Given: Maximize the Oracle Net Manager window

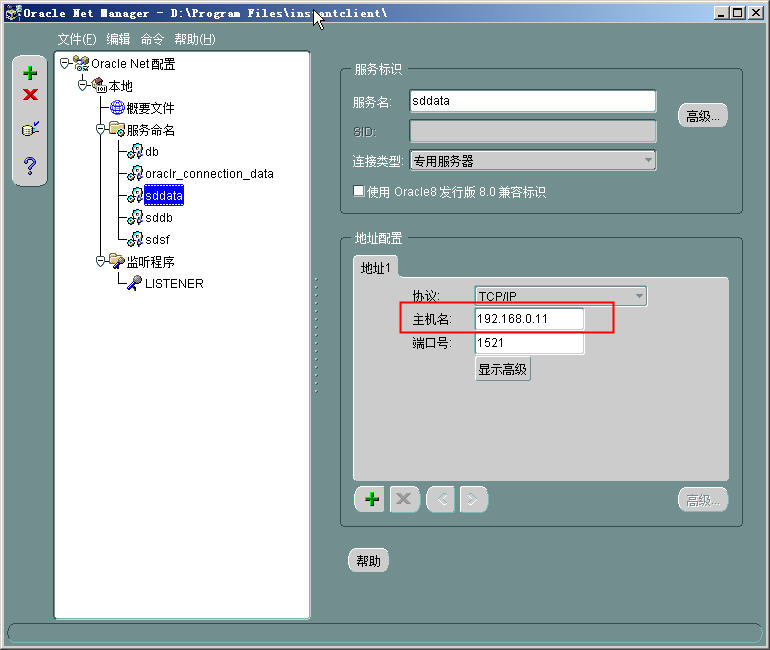Looking at the screenshot, I should pyautogui.click(x=738, y=13).
